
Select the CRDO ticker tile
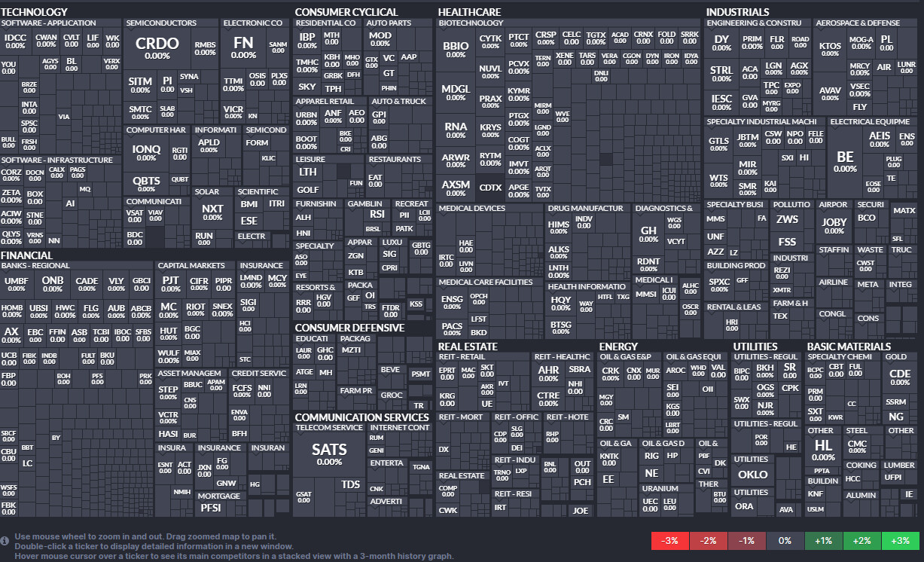point(157,48)
